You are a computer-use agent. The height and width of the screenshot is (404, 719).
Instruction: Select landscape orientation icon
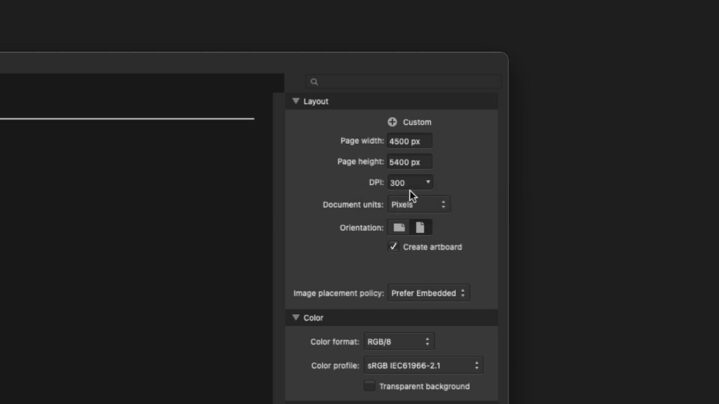399,227
